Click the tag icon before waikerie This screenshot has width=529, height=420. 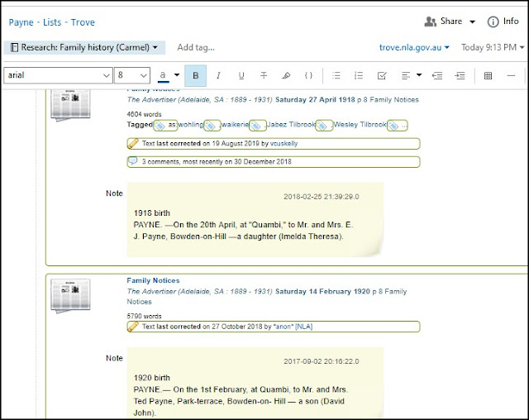(x=211, y=126)
